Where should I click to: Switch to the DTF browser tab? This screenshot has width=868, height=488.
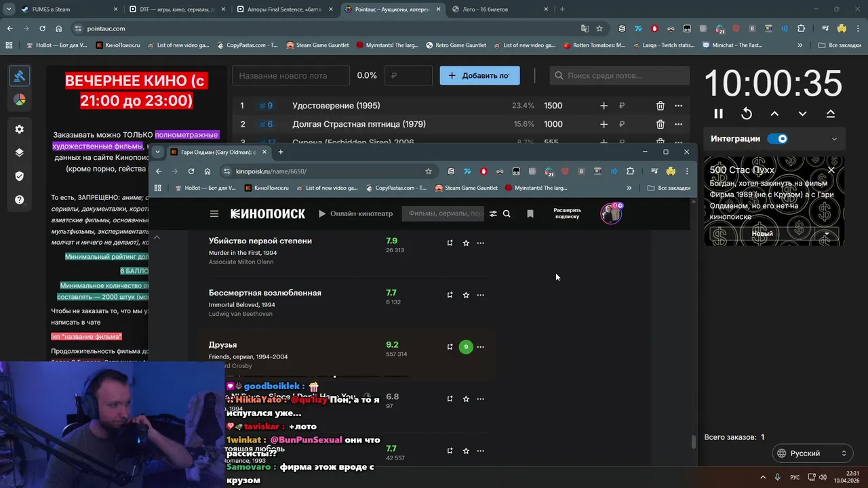[177, 9]
